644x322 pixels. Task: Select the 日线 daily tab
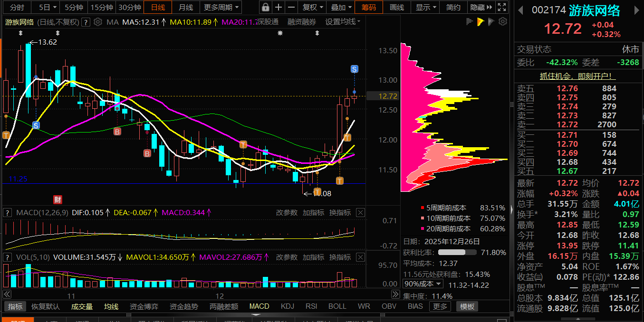(x=158, y=7)
